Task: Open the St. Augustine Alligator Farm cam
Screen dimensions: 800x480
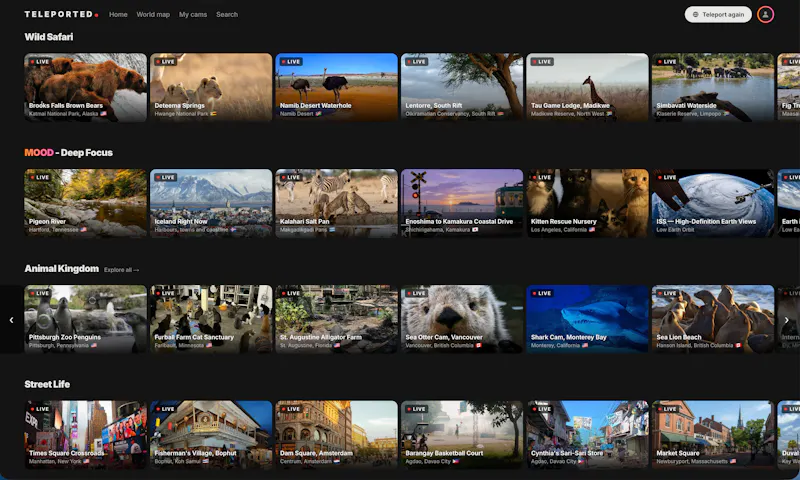Action: coord(336,319)
